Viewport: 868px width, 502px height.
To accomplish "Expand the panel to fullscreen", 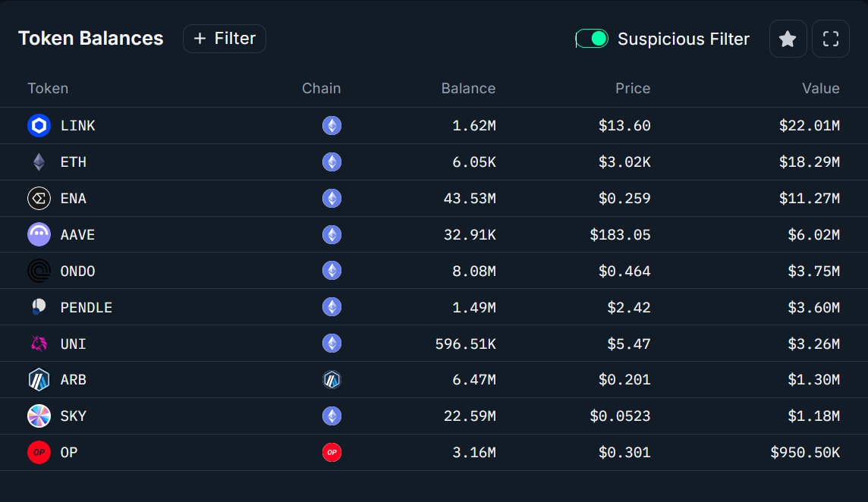I will [x=831, y=39].
